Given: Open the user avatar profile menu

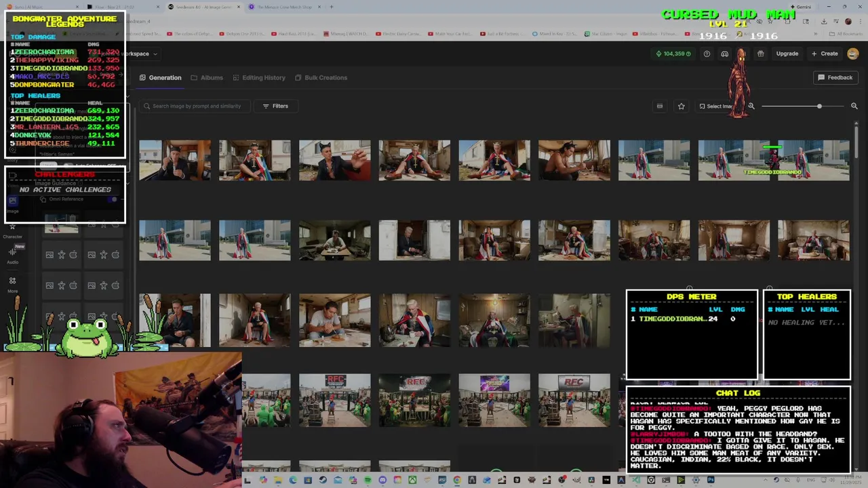Looking at the screenshot, I should coord(853,54).
